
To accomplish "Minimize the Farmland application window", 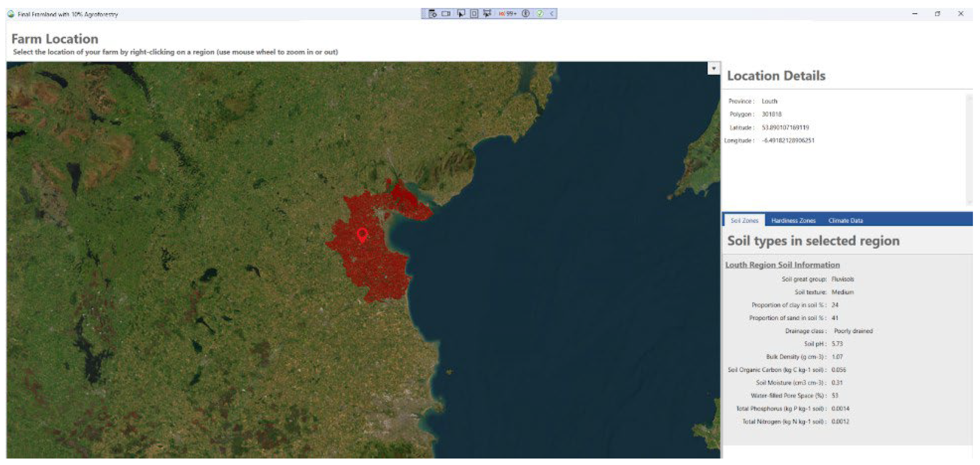I will [915, 14].
